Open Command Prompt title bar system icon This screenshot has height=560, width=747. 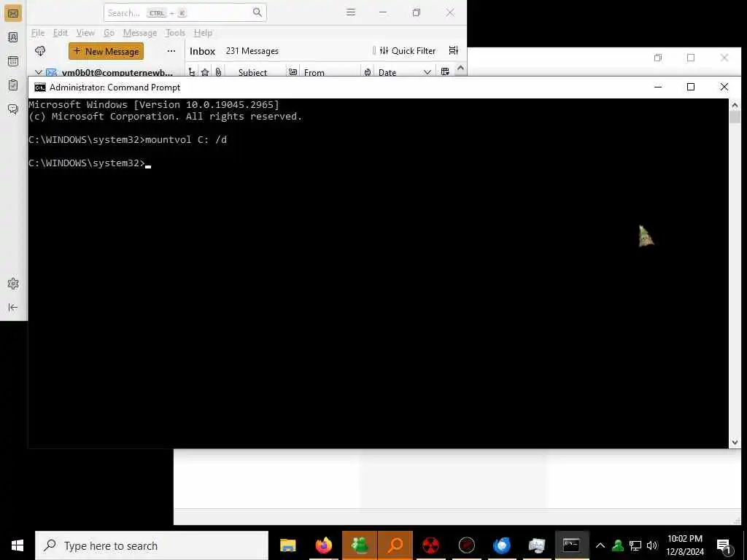point(40,87)
